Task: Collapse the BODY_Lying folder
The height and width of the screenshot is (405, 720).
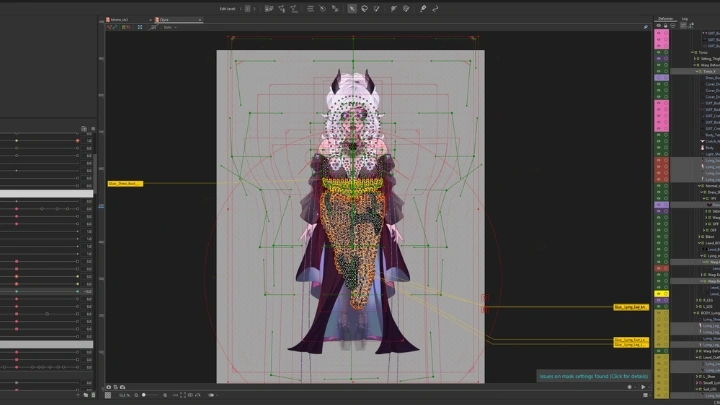Action: coord(695,313)
